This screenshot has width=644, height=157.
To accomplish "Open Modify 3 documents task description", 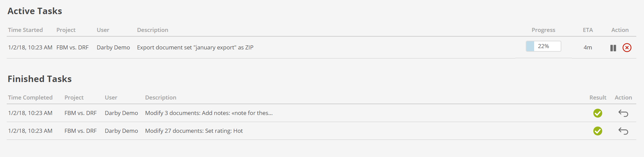I will click(x=209, y=113).
